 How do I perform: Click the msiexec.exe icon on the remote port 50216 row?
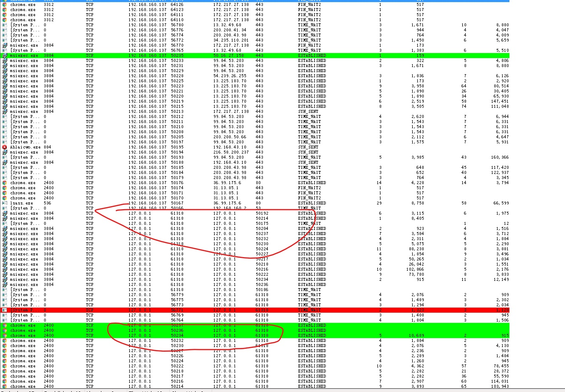point(5,269)
